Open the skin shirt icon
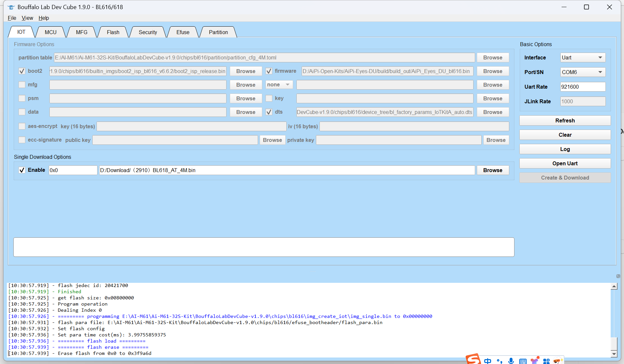 tap(535, 360)
